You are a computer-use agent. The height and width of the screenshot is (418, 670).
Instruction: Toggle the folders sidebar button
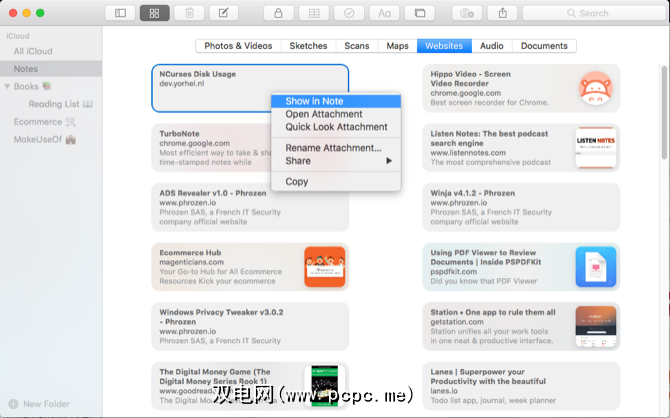click(120, 13)
